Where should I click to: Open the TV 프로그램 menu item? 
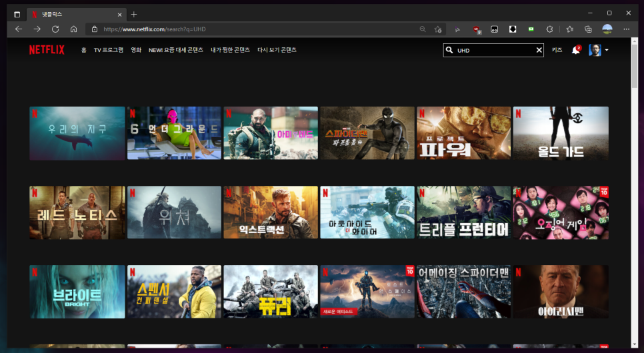109,50
